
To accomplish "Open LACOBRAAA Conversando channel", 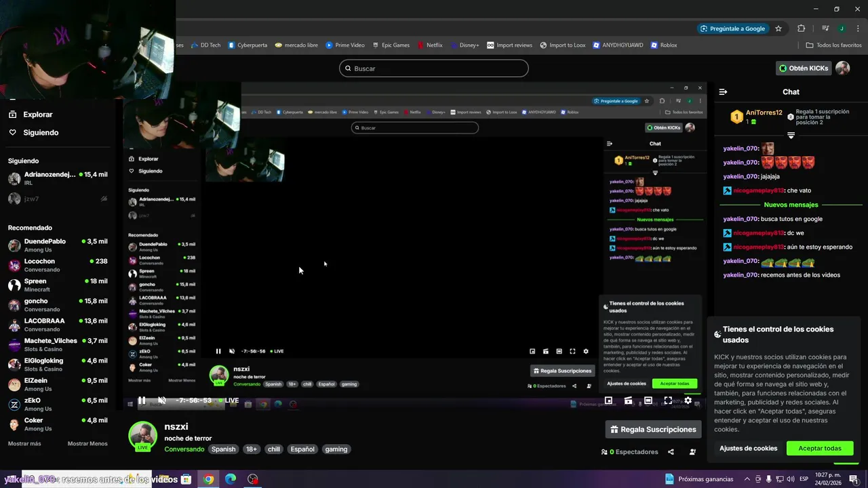I will point(58,325).
